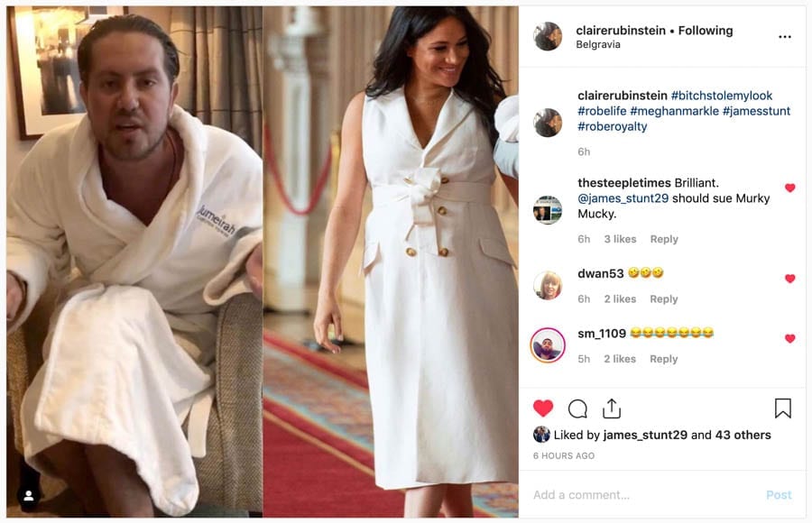Open clairerubinstein's profile picture in the header
This screenshot has width=812, height=523.
click(x=548, y=37)
